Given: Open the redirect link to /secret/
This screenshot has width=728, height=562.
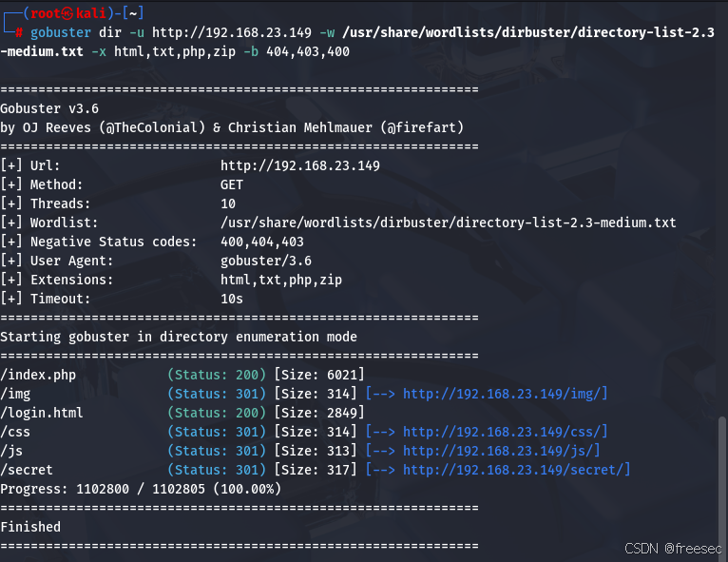Looking at the screenshot, I should (516, 470).
